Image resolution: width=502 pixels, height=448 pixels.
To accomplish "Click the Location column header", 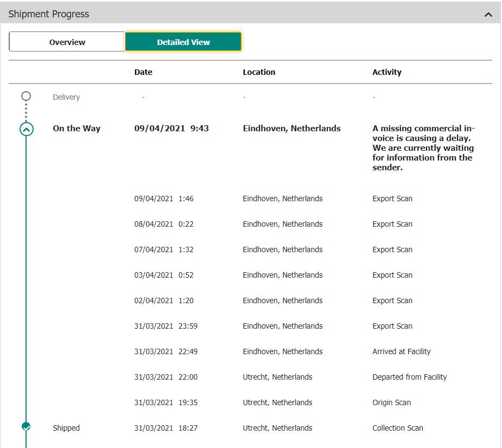I will point(259,72).
